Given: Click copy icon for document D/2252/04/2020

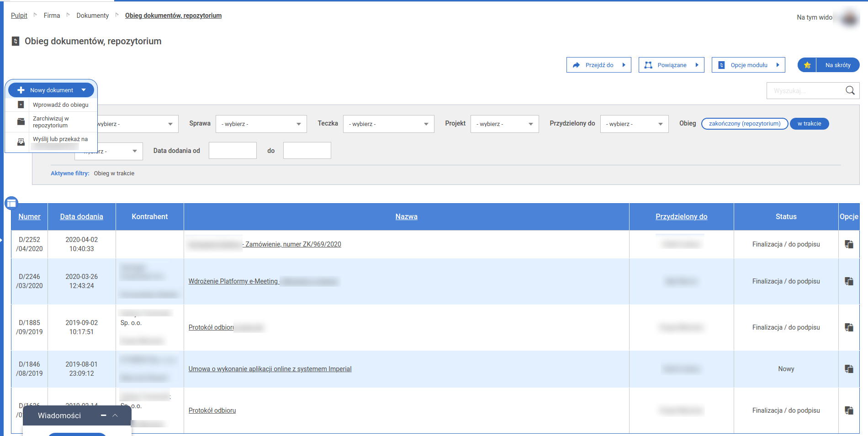Looking at the screenshot, I should click(849, 244).
